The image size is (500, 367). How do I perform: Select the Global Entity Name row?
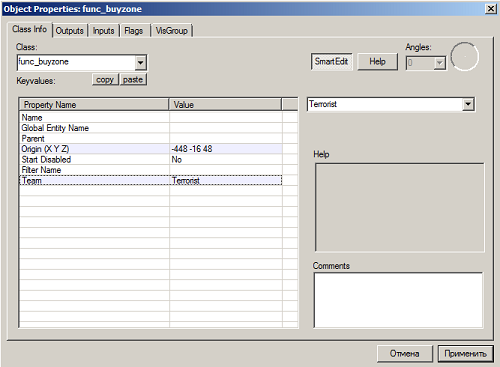tap(151, 128)
